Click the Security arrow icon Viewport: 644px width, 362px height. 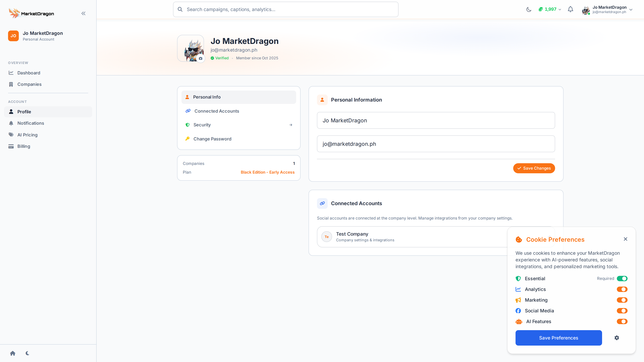(x=291, y=125)
